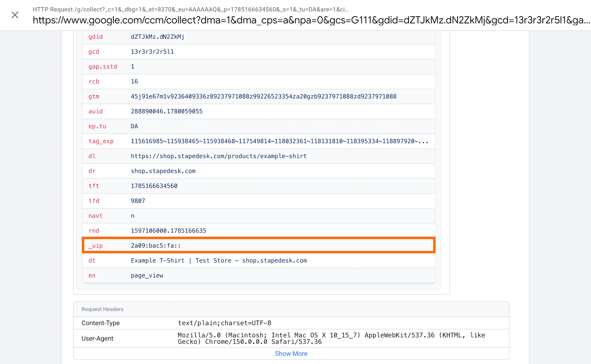Click the Show More link under Request Headers
Image resolution: width=591 pixels, height=364 pixels.
(x=291, y=354)
